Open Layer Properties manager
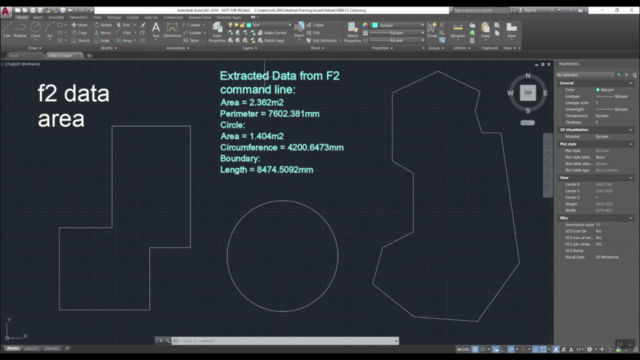This screenshot has width=640, height=360. pos(217,32)
